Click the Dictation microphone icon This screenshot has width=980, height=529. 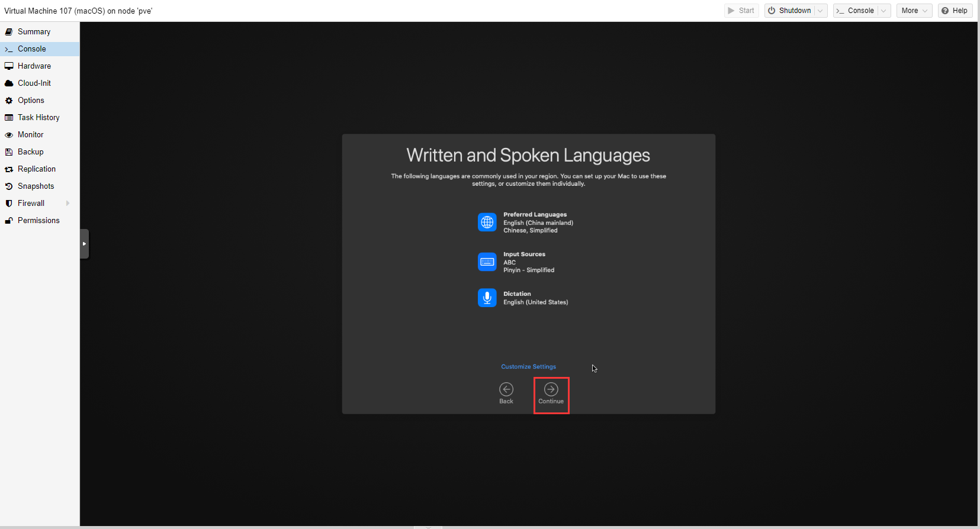point(487,298)
